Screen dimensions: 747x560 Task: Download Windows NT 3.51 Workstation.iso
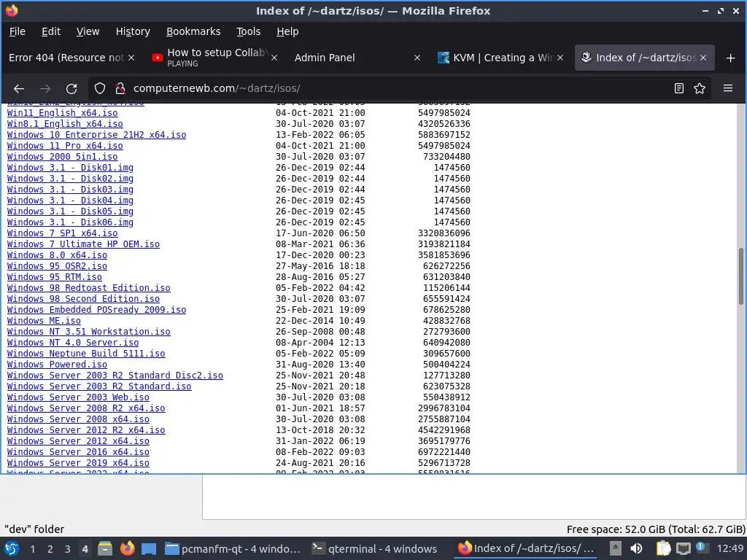pyautogui.click(x=88, y=332)
